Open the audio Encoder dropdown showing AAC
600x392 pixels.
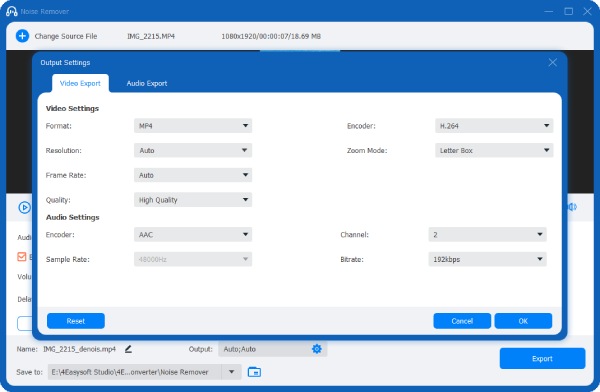pos(193,234)
